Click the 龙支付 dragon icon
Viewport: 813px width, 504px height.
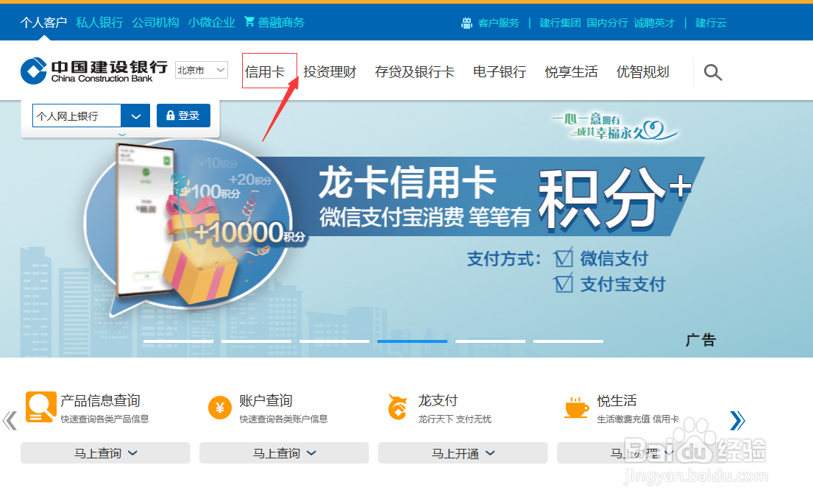[x=398, y=407]
